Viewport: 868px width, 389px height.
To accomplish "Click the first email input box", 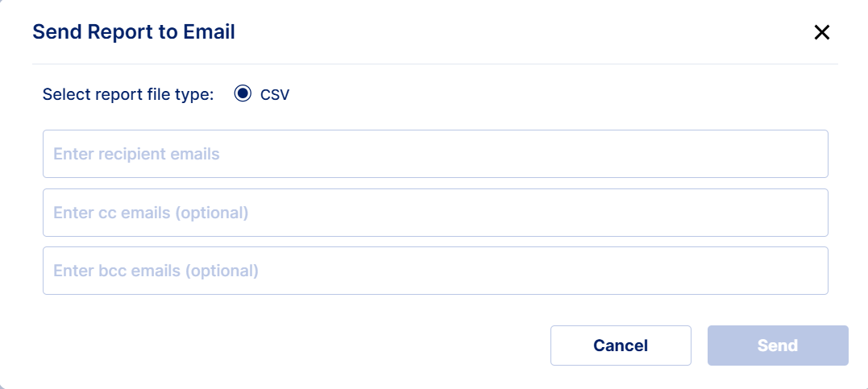I will coord(435,154).
